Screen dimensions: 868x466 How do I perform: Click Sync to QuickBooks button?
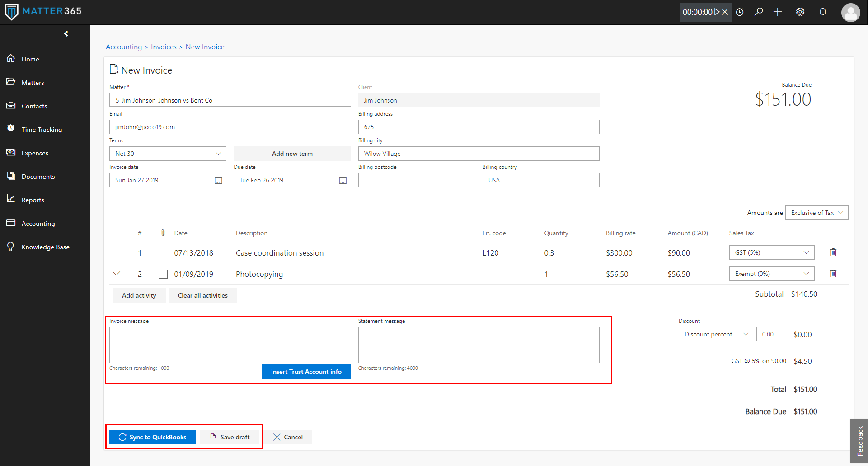point(152,437)
